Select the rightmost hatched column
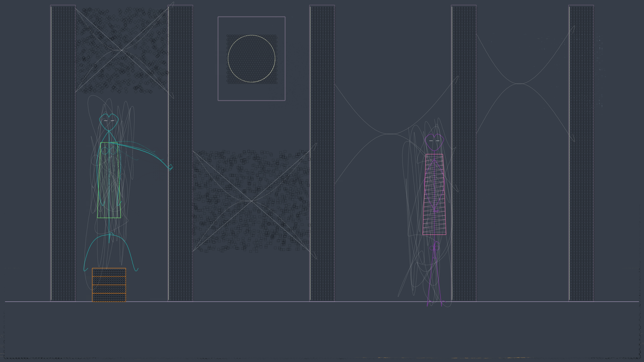Viewport: 644px width, 362px height. [x=581, y=153]
